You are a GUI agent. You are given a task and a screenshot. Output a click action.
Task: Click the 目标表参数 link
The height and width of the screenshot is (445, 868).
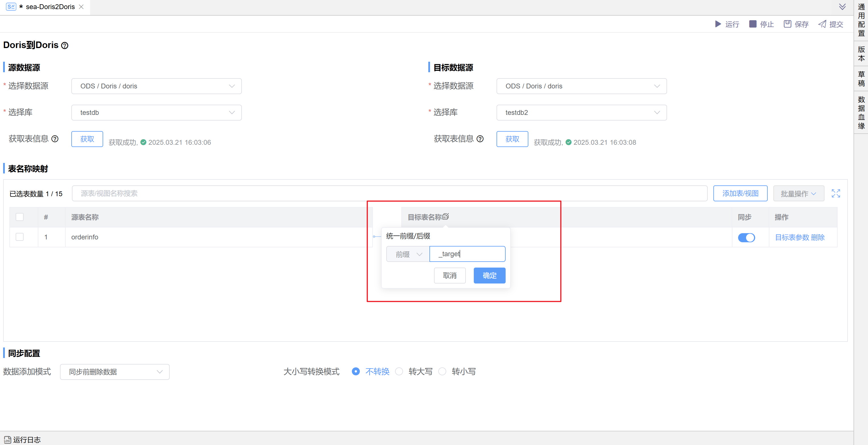click(792, 237)
